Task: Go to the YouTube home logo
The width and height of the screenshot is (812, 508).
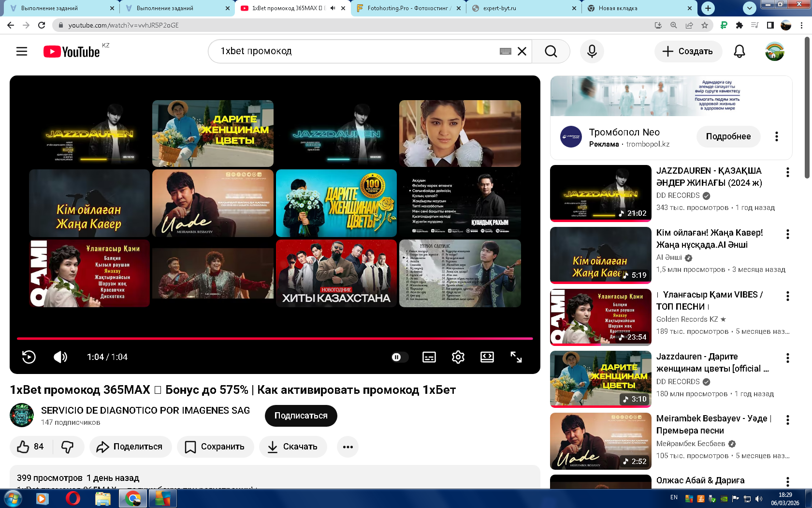Action: (x=72, y=51)
